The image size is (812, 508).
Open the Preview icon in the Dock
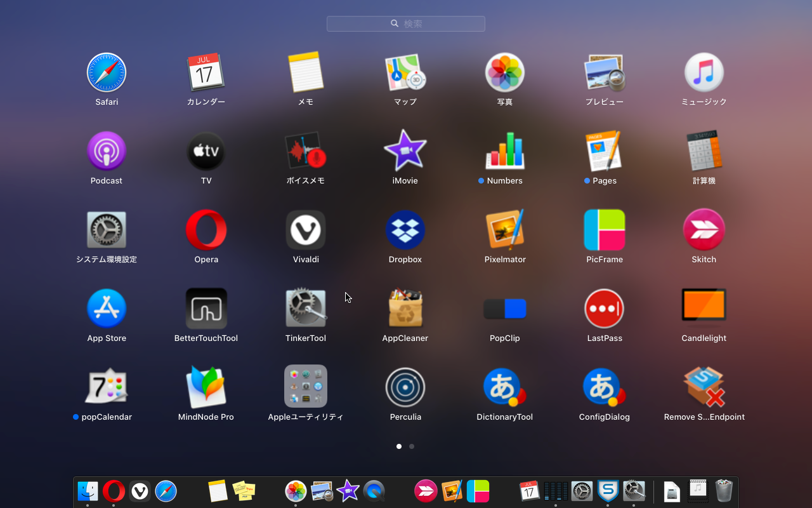[322, 491]
